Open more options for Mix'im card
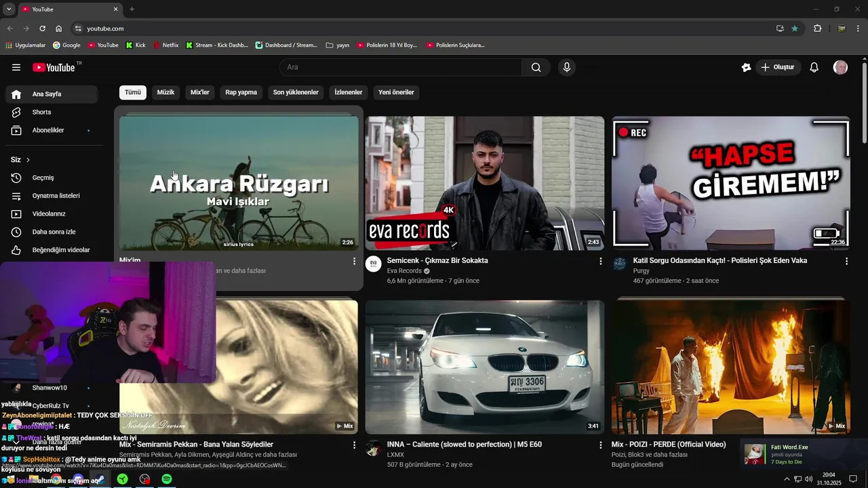 tap(354, 261)
